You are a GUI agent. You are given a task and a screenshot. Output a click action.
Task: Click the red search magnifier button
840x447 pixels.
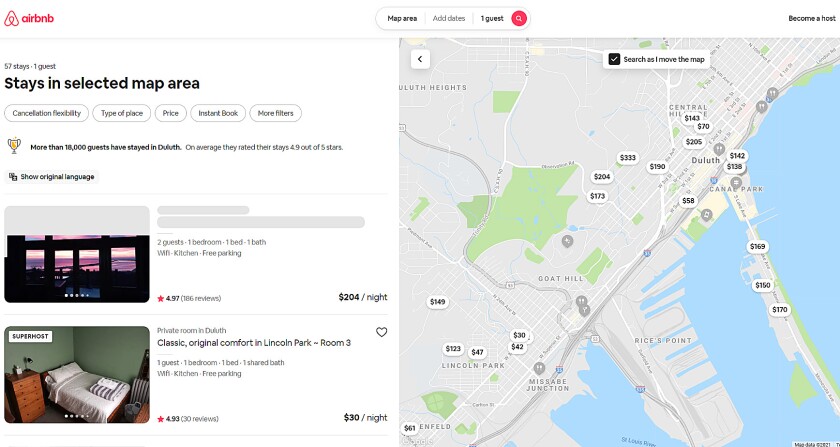click(518, 18)
